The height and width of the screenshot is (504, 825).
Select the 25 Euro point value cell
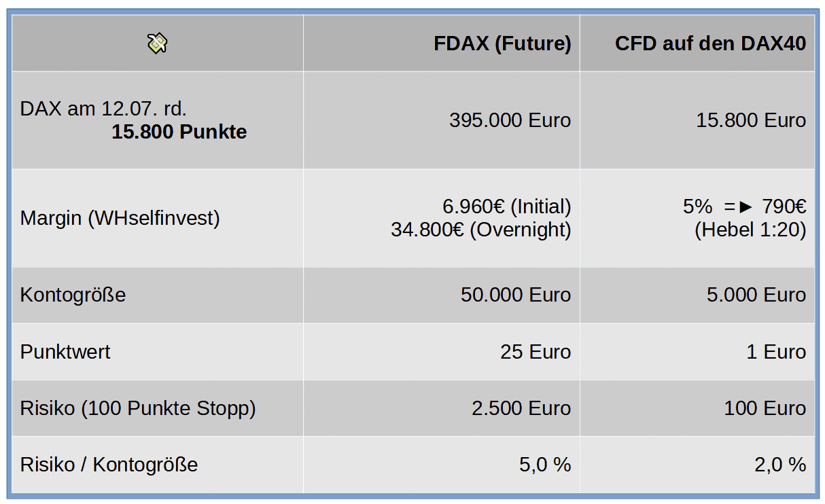point(536,352)
